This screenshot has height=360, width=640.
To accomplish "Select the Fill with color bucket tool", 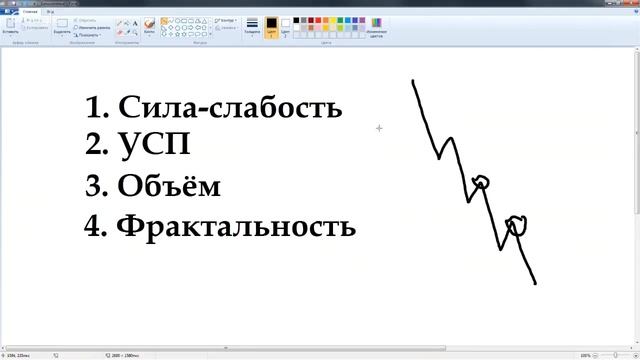I will [x=127, y=23].
